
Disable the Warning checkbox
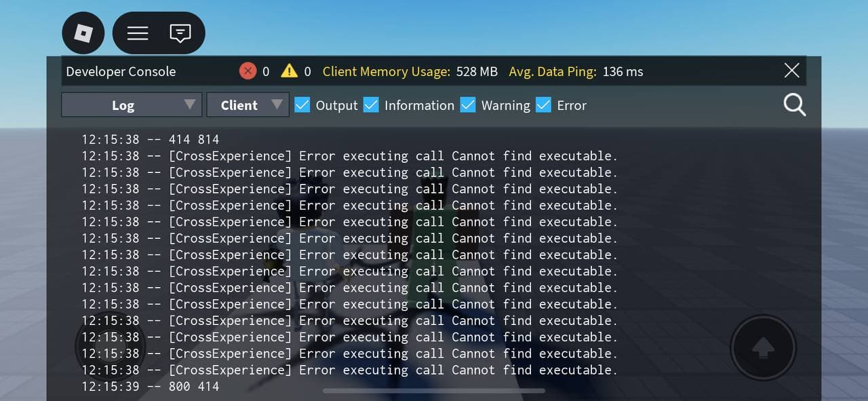pos(468,105)
